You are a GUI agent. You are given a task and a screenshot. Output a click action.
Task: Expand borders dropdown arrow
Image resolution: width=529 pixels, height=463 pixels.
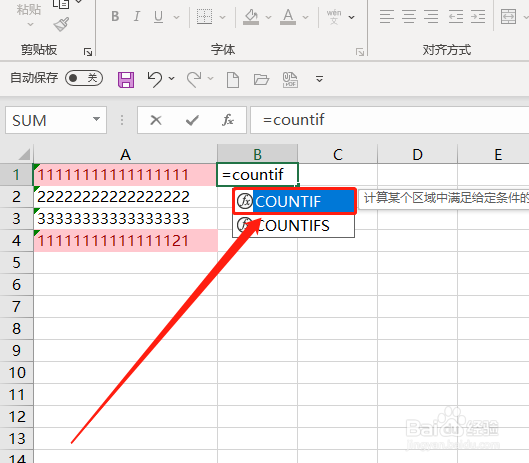point(222,17)
